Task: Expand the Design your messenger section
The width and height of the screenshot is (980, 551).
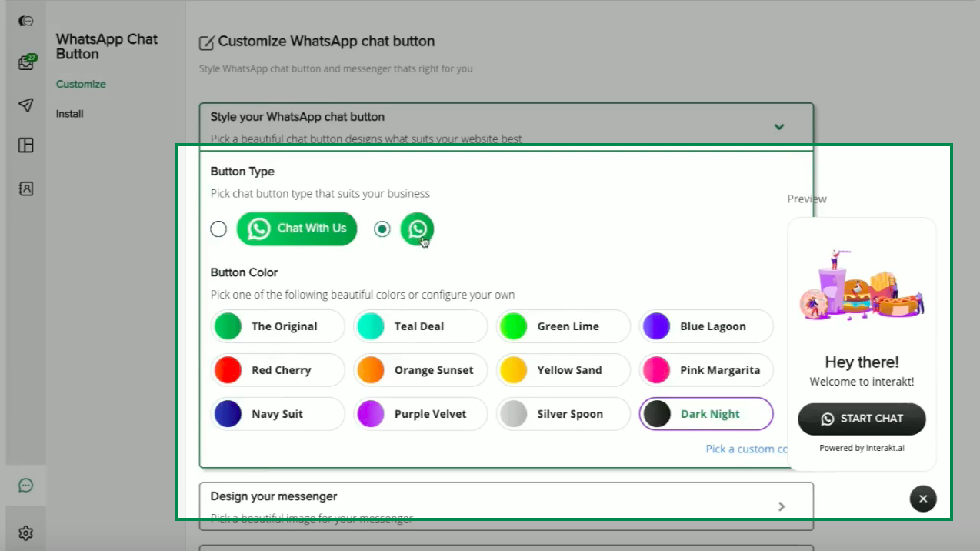Action: click(782, 506)
